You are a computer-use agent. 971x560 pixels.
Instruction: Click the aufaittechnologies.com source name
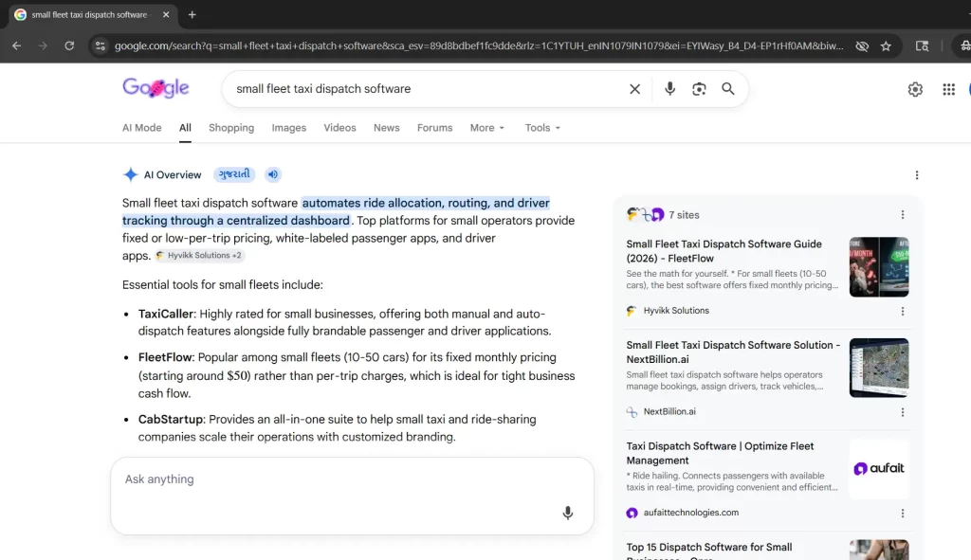(x=691, y=513)
